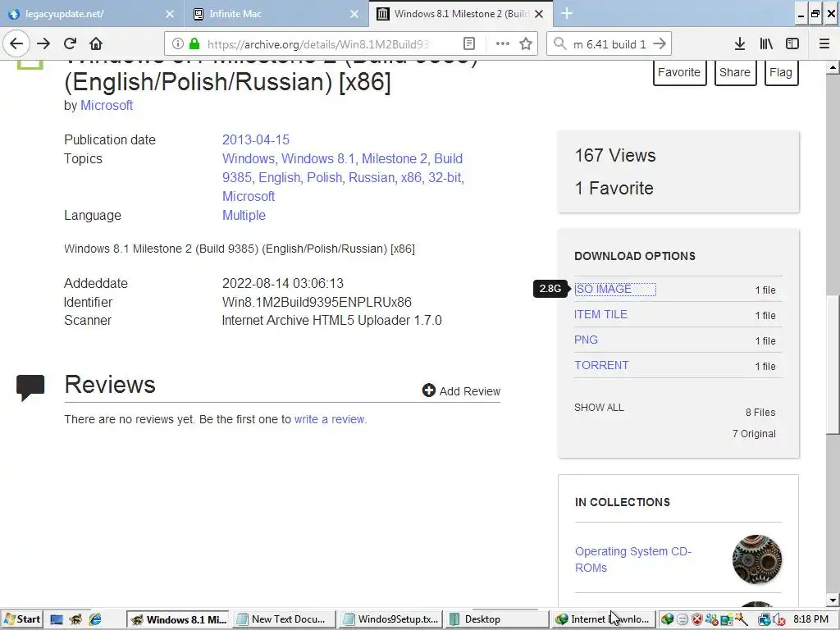Open the downloads panel

[x=739, y=44]
